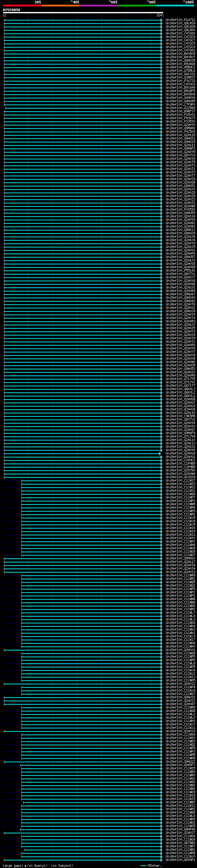This screenshot has width=197, height=868.
Task: Click label UniRef100_C1IWQ4
Action: click(180, 494)
